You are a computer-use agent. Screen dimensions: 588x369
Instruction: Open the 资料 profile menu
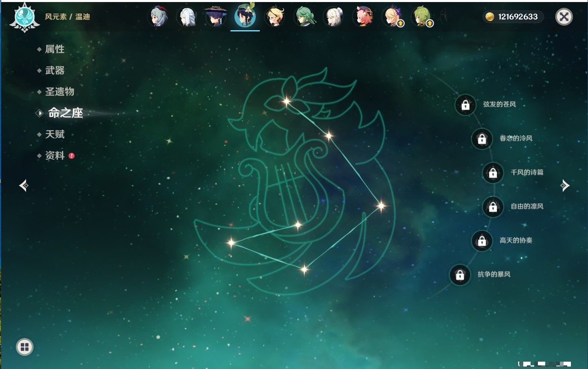click(x=55, y=155)
